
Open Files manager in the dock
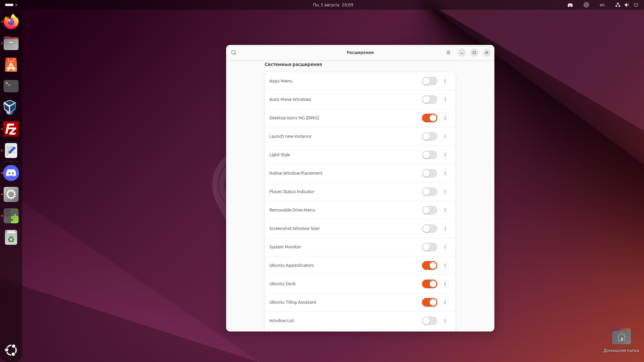pos(11,43)
